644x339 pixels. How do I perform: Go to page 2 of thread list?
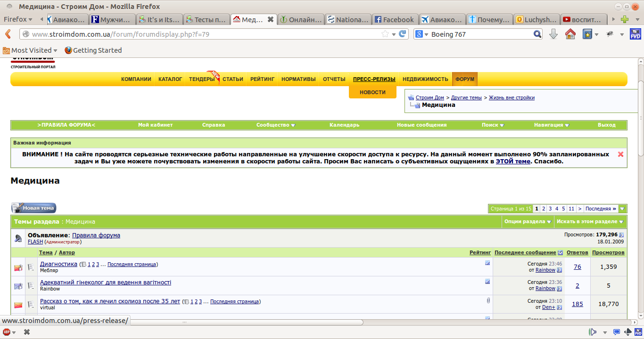pyautogui.click(x=544, y=209)
